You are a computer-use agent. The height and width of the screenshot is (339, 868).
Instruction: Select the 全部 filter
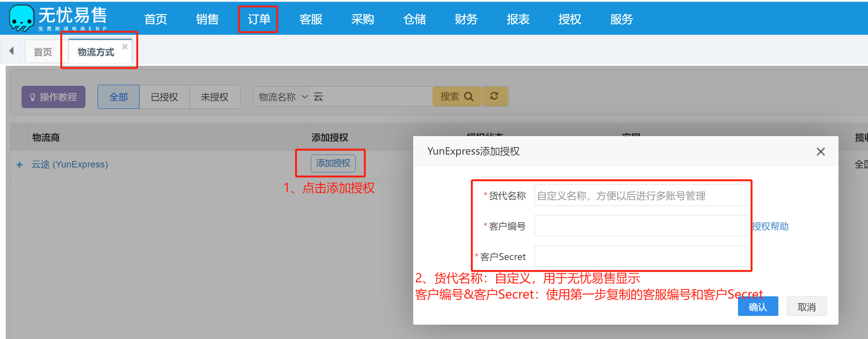point(118,97)
